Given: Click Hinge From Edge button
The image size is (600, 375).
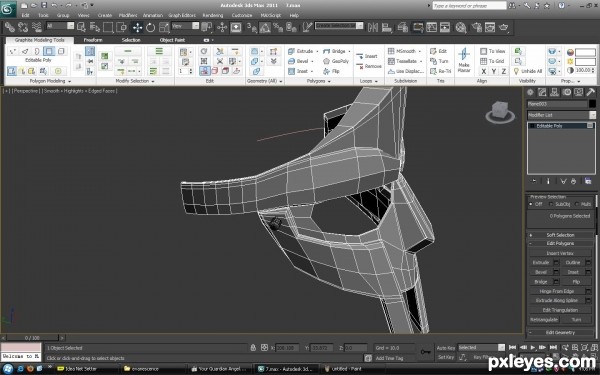Looking at the screenshot, I should (x=557, y=291).
